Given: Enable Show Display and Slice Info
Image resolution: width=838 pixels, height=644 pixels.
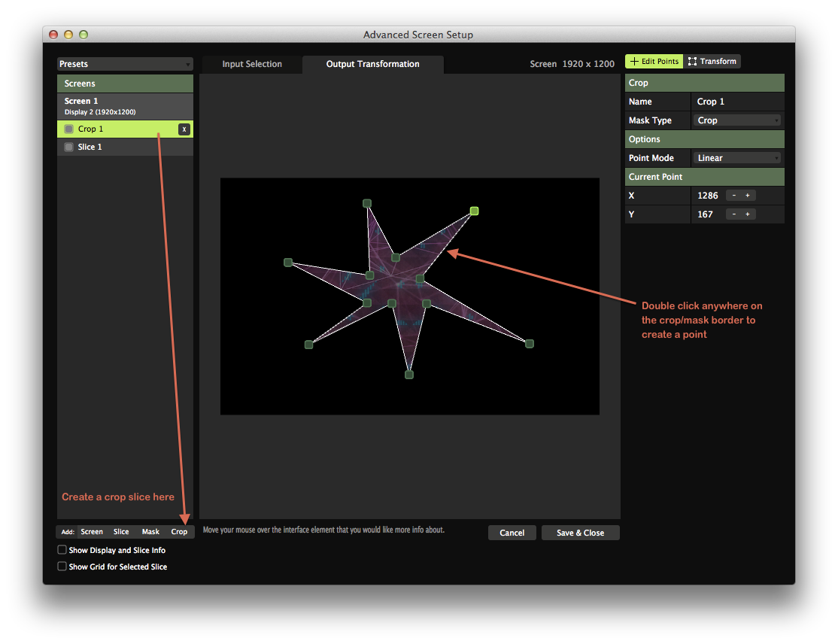Looking at the screenshot, I should click(62, 551).
